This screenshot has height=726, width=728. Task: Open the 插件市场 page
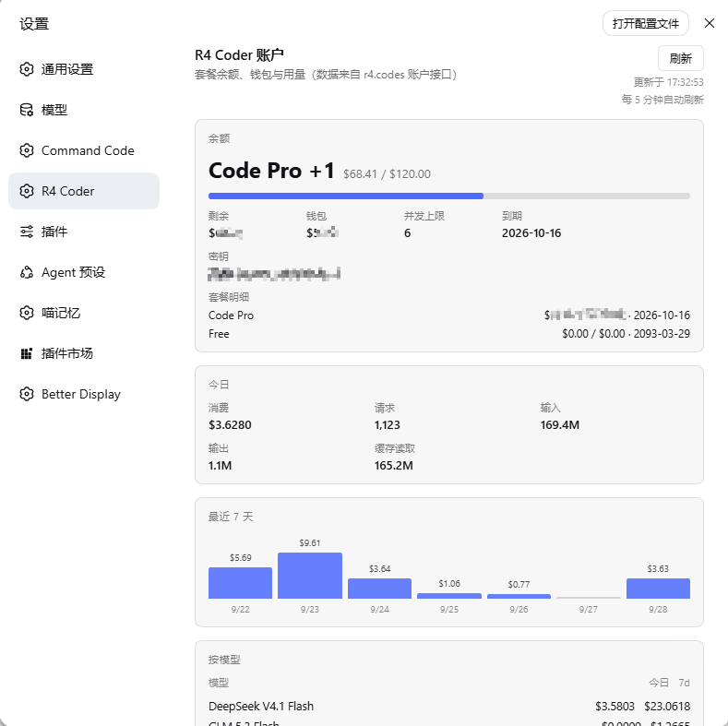click(84, 353)
